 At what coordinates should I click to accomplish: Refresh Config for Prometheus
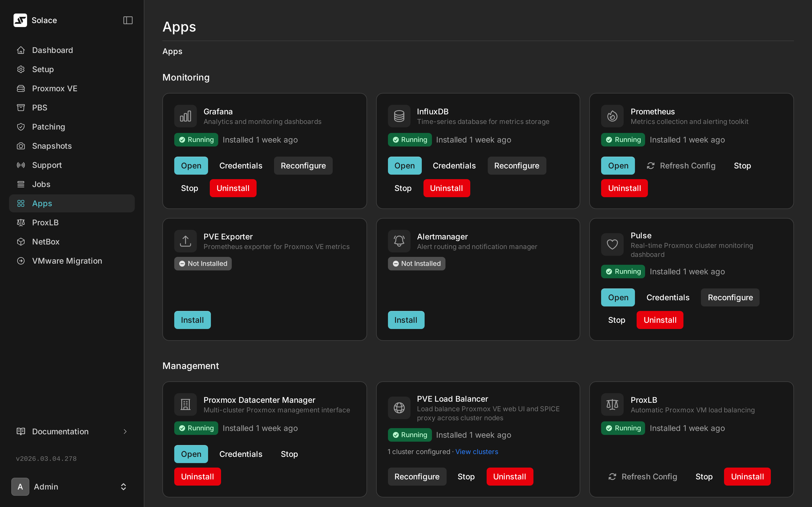pyautogui.click(x=681, y=165)
